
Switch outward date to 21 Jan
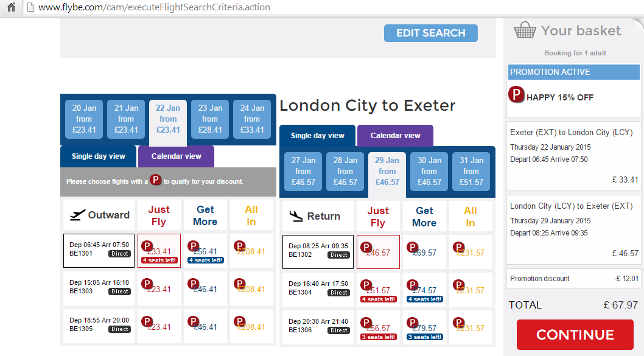[x=126, y=119]
